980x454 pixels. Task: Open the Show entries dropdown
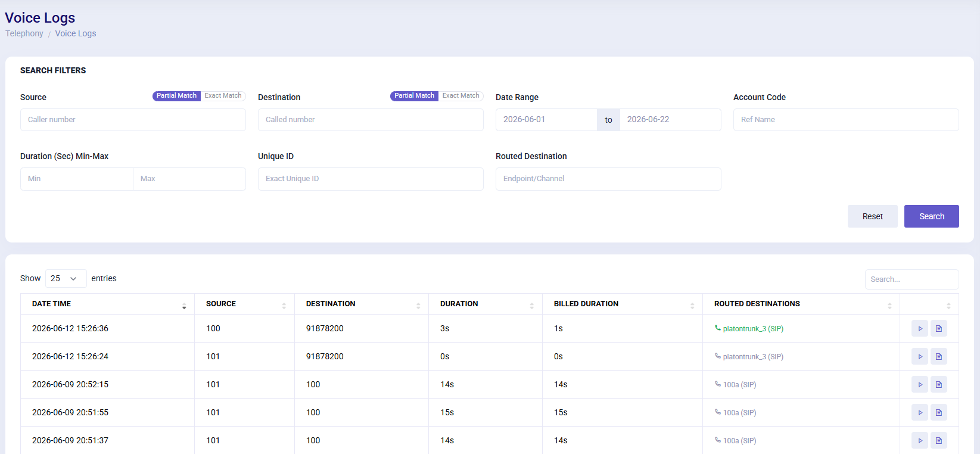66,278
